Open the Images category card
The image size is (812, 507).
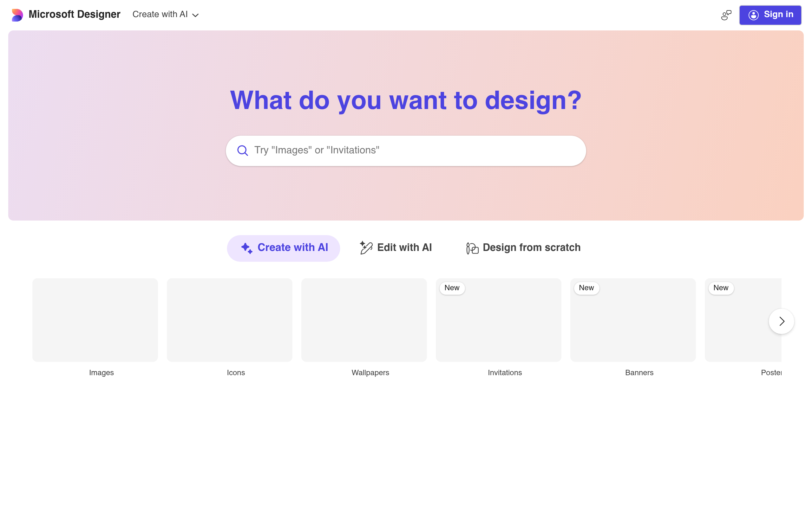(95, 320)
